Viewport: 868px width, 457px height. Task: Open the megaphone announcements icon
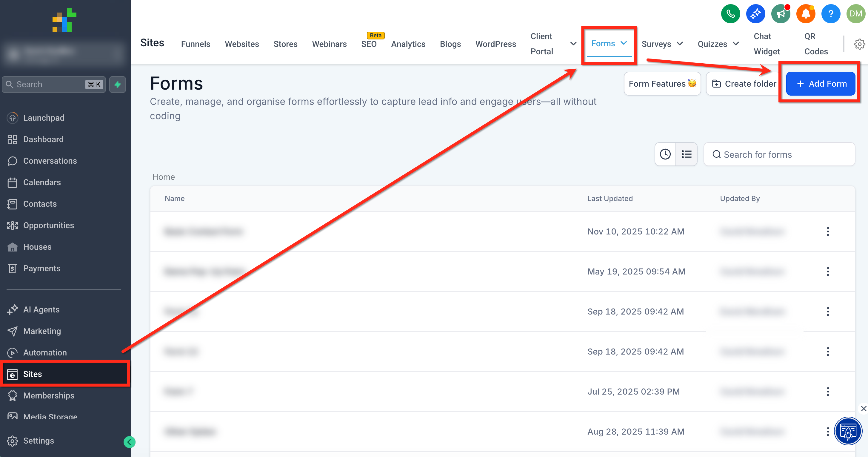tap(780, 14)
